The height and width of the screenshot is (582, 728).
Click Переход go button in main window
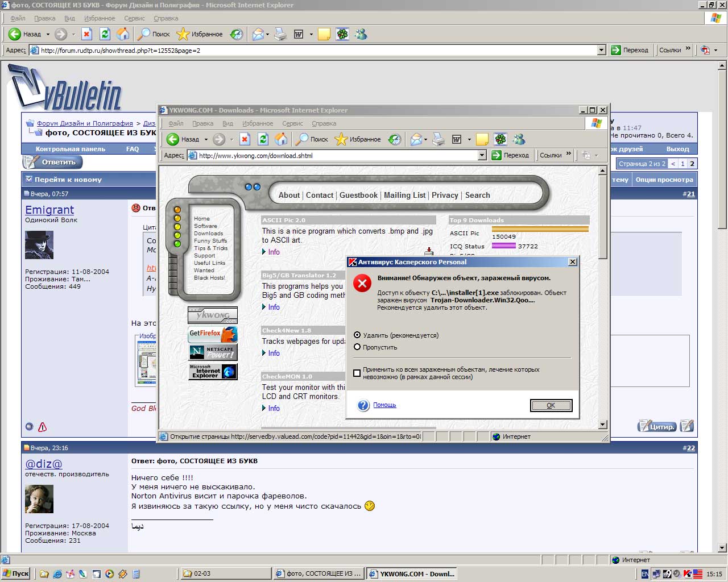pyautogui.click(x=630, y=50)
